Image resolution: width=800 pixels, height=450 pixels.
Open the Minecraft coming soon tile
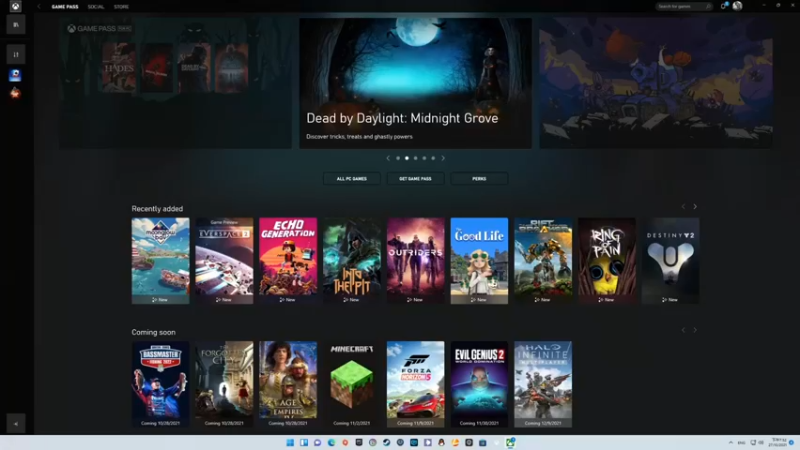coord(352,384)
